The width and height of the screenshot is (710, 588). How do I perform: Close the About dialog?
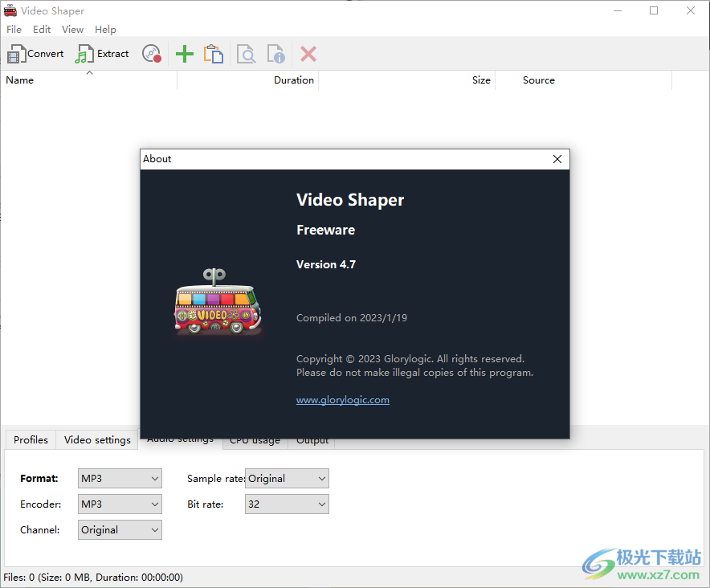point(557,159)
